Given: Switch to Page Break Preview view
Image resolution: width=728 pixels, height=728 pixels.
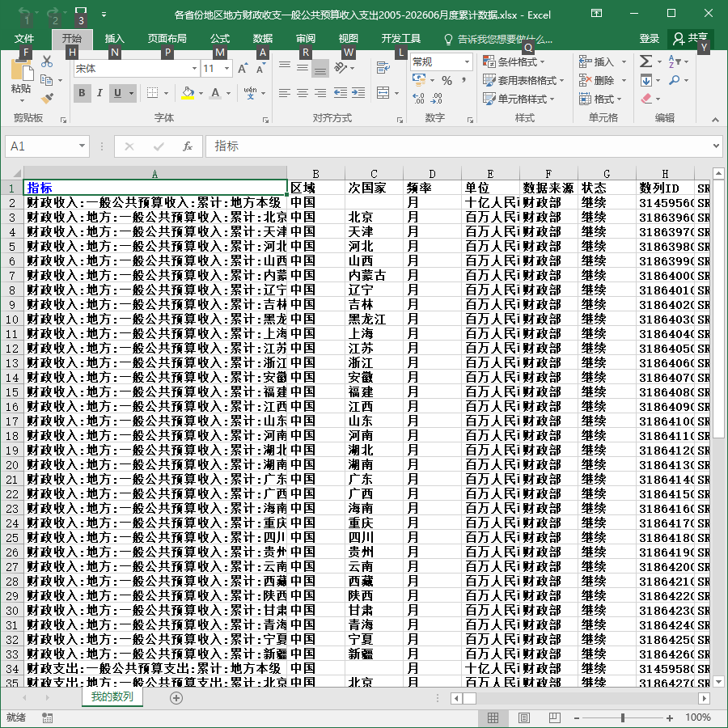Looking at the screenshot, I should point(555,717).
